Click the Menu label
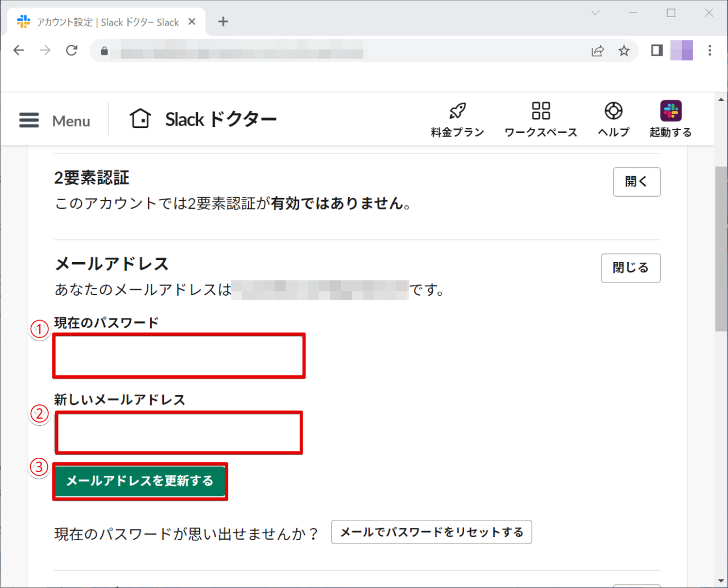The image size is (728, 588). (71, 121)
